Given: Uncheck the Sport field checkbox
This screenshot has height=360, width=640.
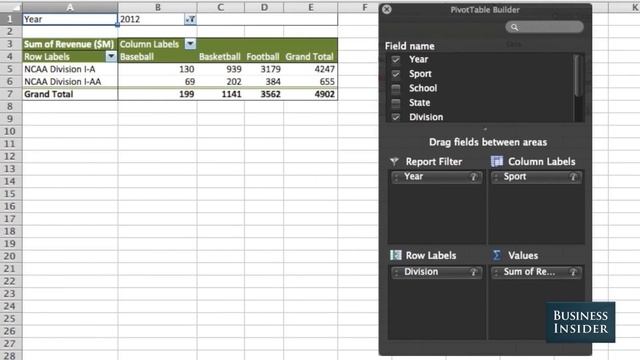Looking at the screenshot, I should point(396,74).
